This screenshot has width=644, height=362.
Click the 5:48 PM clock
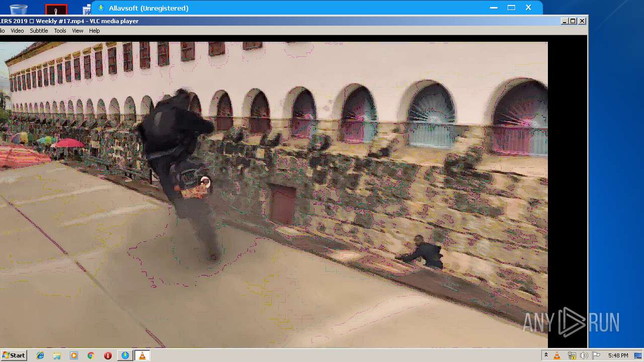coord(618,355)
